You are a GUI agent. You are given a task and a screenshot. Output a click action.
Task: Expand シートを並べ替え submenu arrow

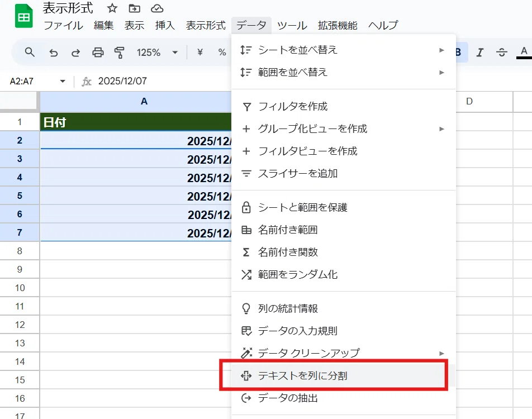pos(441,50)
